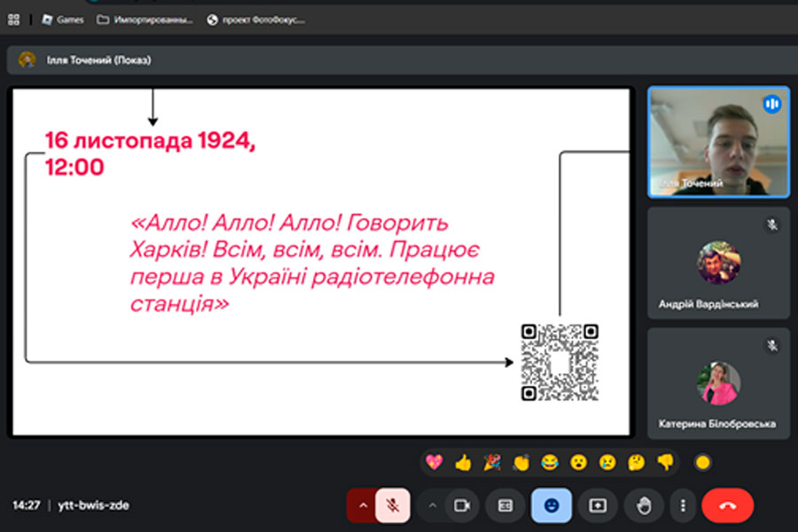The height and width of the screenshot is (532, 798).
Task: Start presenting your screen
Action: coord(598,505)
